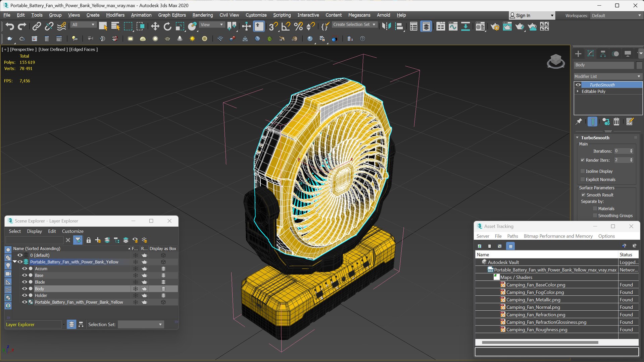Open the selection filter All dropdown
The width and height of the screenshot is (644, 362).
pos(83,25)
